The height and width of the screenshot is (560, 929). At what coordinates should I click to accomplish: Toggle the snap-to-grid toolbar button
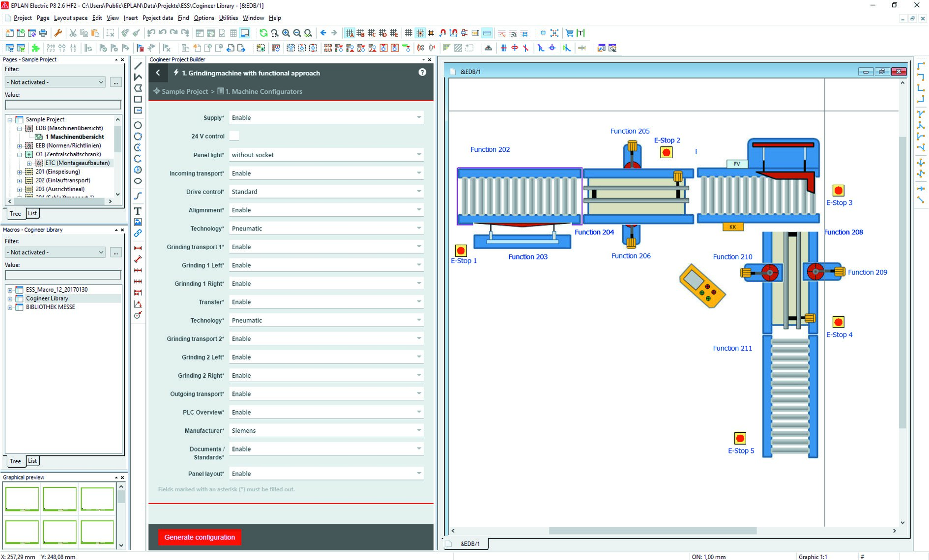pyautogui.click(x=420, y=33)
